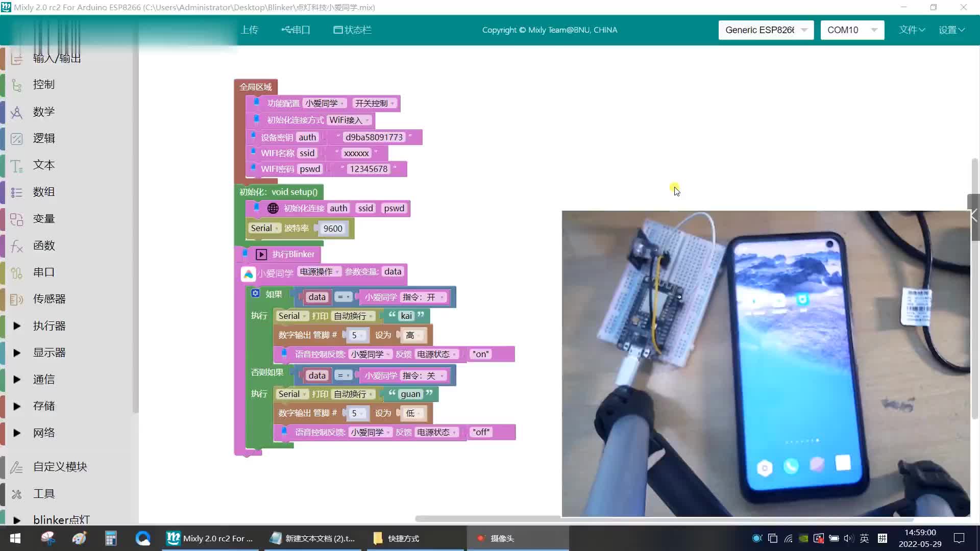Select COM10 port dropdown

852,30
